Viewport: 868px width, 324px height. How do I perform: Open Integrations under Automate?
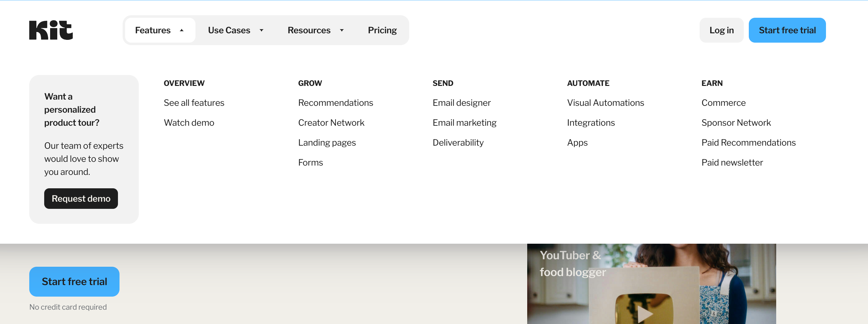click(x=591, y=123)
